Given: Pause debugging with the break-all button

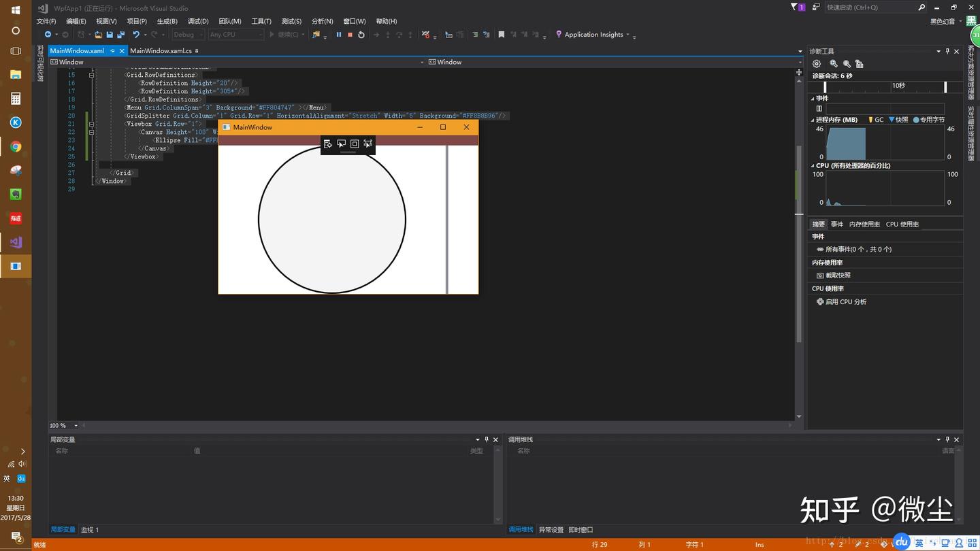Looking at the screenshot, I should pyautogui.click(x=339, y=35).
